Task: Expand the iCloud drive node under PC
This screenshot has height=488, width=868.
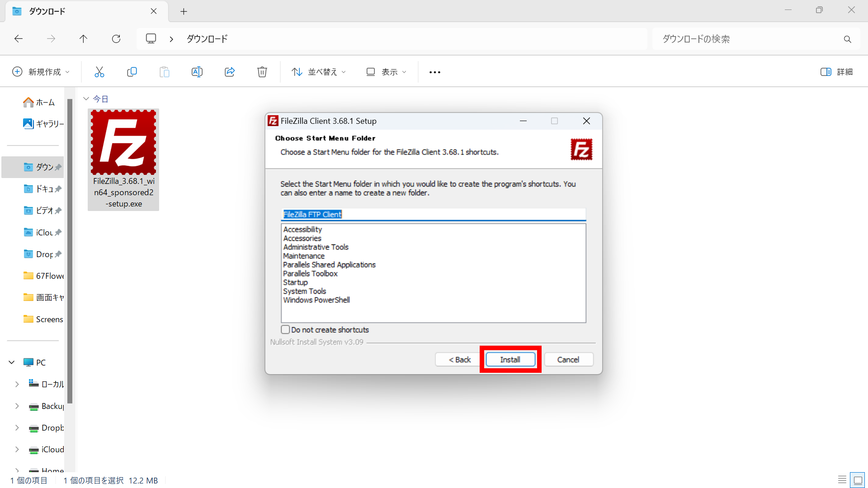Action: [x=17, y=449]
